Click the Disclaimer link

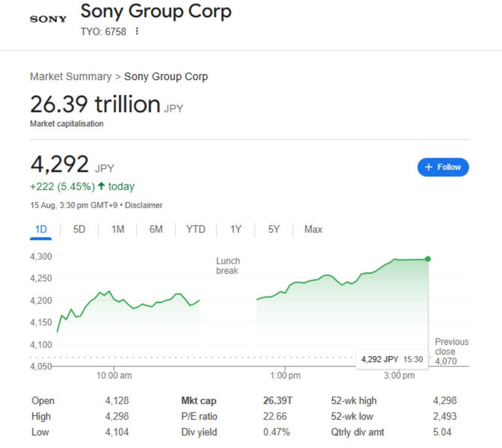(144, 205)
